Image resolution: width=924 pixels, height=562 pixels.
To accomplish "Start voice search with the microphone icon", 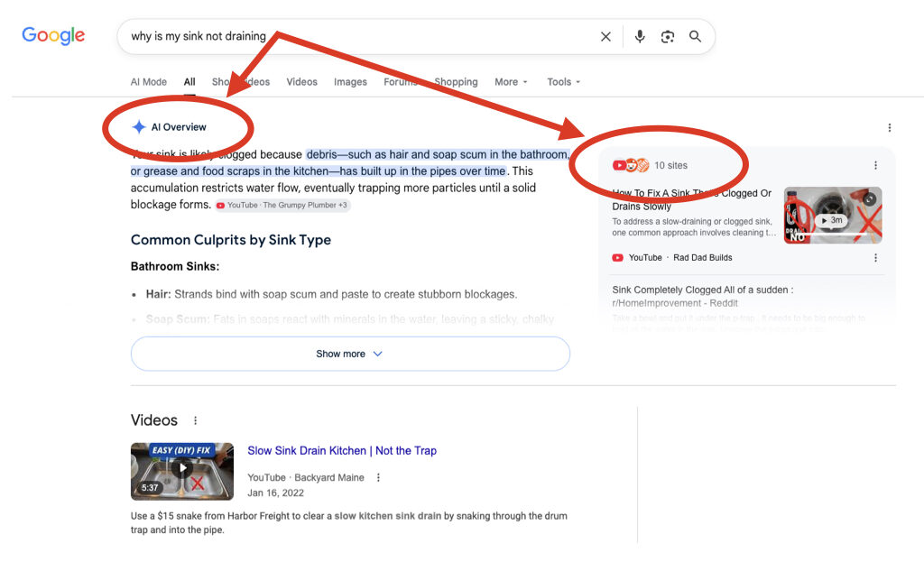I will pyautogui.click(x=640, y=36).
